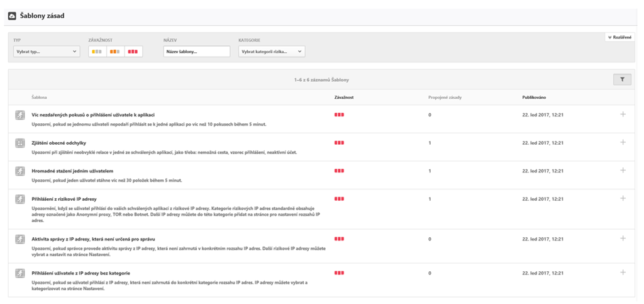Click severity indicator of Víc nezdařených pokusů row
644x304 pixels.
pos(339,115)
